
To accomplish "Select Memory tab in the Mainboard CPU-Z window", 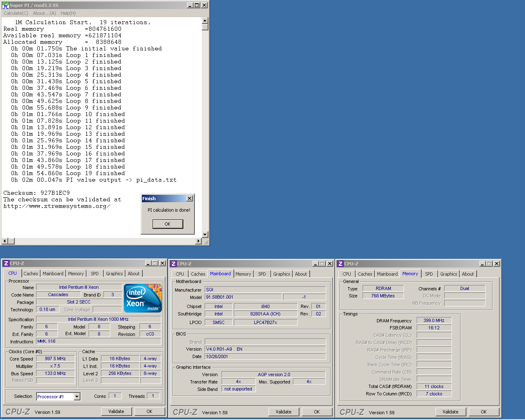I will click(243, 274).
